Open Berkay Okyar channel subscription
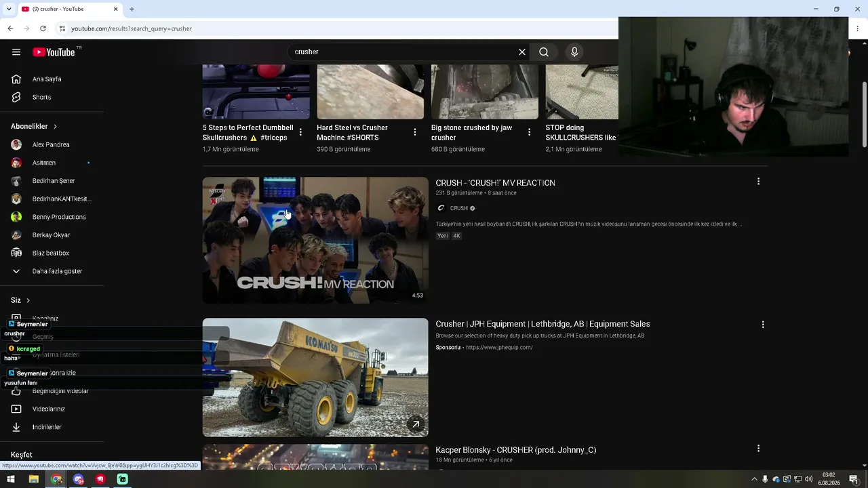The image size is (868, 488). click(51, 235)
